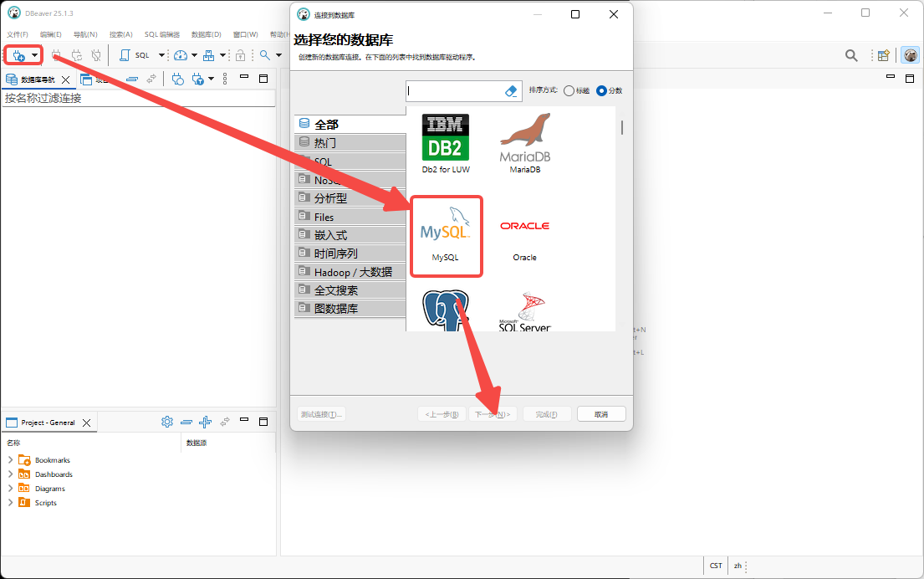Open the new connection dropdown arrow

click(x=35, y=55)
